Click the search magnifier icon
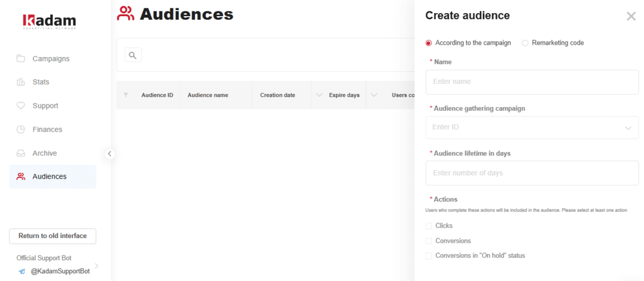The height and width of the screenshot is (281, 644). [x=133, y=55]
